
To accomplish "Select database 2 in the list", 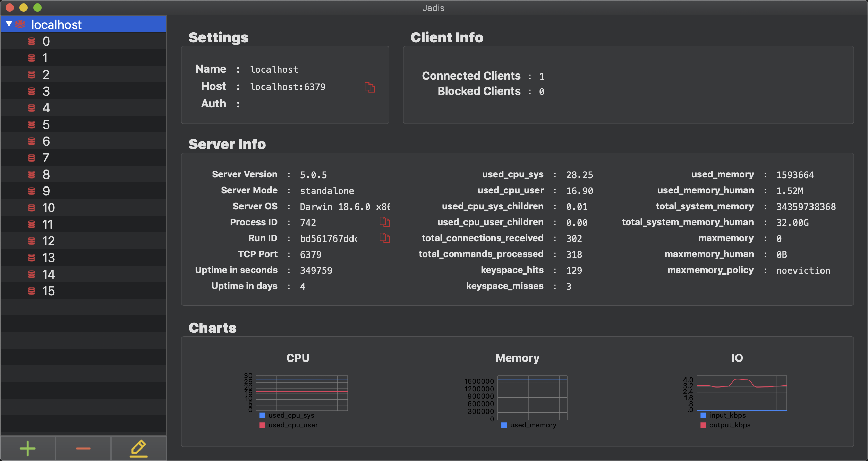I will click(83, 75).
